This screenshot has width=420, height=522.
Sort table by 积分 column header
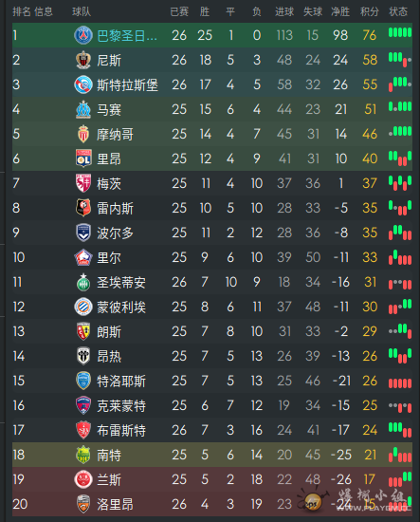click(x=370, y=12)
